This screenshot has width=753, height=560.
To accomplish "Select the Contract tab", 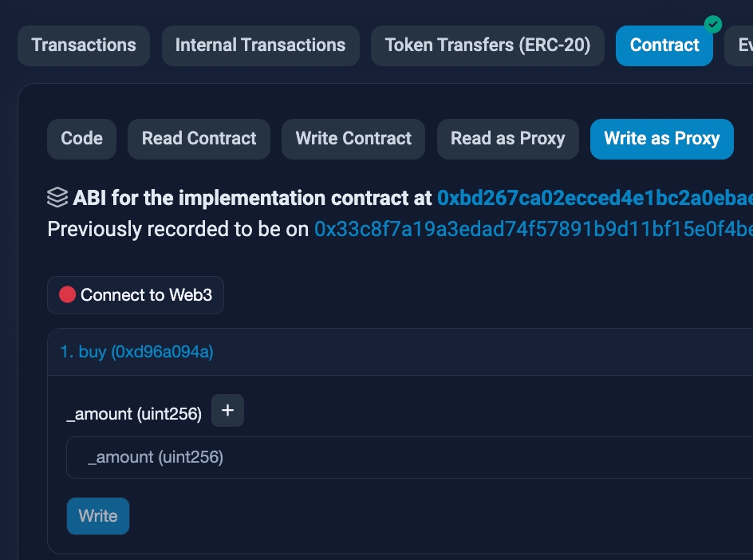I will [x=664, y=45].
